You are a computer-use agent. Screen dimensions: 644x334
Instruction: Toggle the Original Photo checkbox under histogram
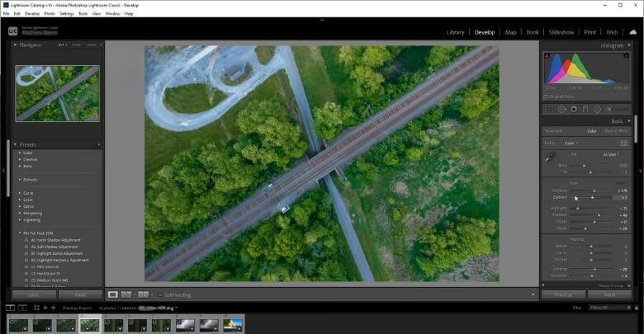point(546,96)
